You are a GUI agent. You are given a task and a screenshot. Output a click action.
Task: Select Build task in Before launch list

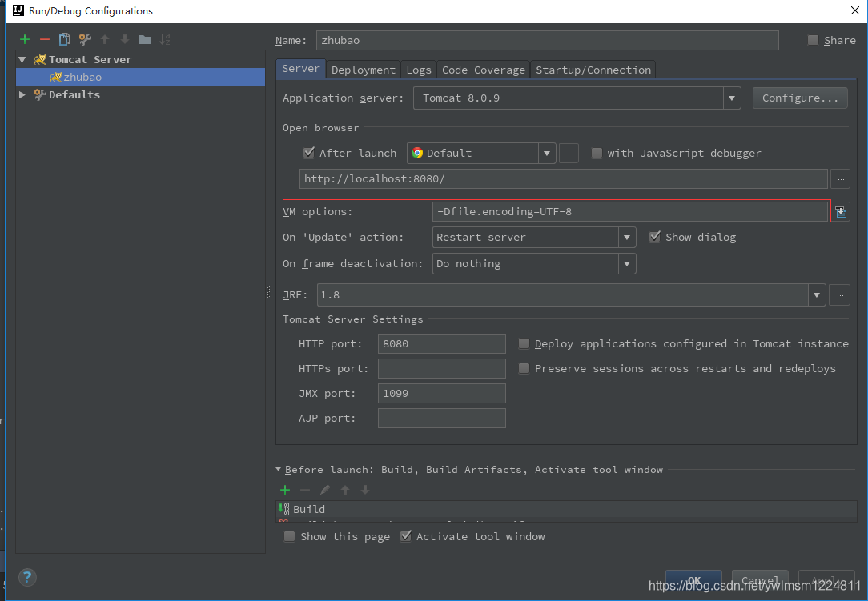pyautogui.click(x=566, y=509)
